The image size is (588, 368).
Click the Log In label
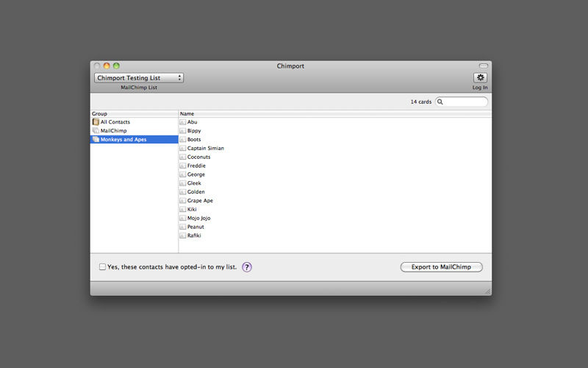pyautogui.click(x=480, y=88)
